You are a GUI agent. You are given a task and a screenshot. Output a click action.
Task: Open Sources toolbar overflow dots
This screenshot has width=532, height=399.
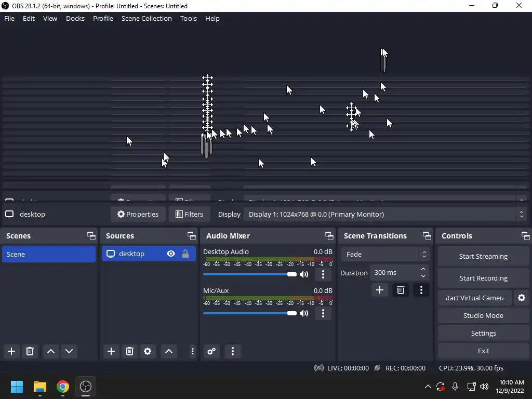tap(192, 351)
